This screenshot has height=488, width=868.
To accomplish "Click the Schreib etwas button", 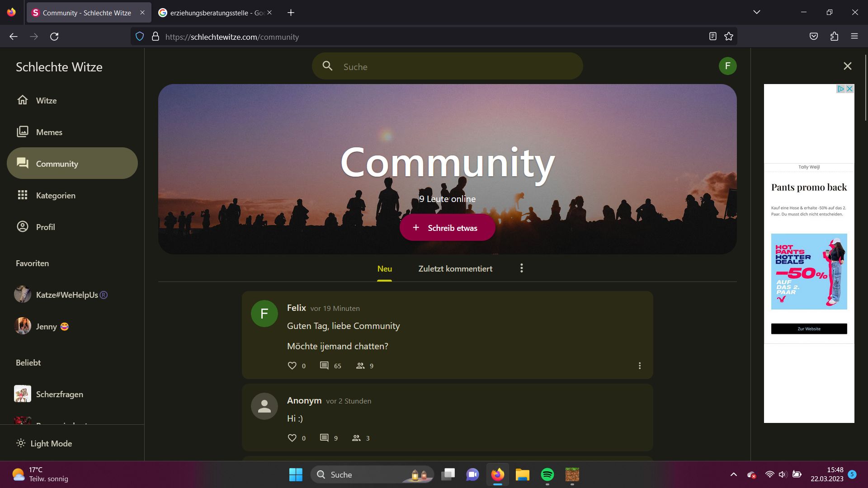I will point(447,228).
